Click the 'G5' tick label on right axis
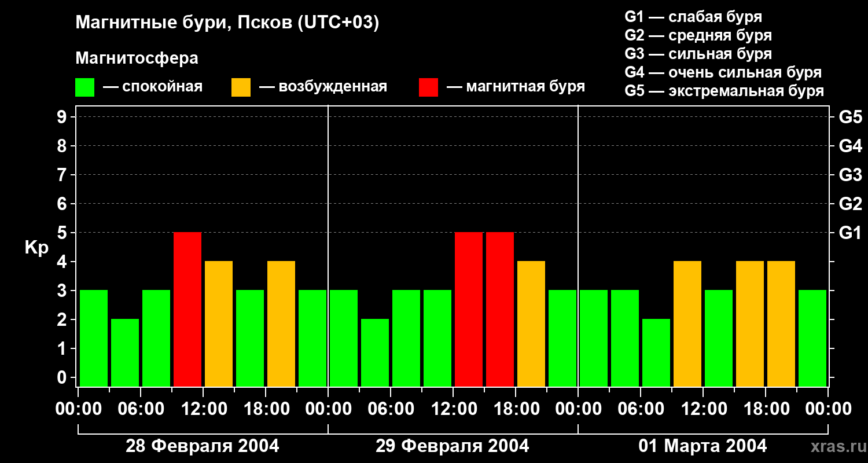 (x=851, y=117)
